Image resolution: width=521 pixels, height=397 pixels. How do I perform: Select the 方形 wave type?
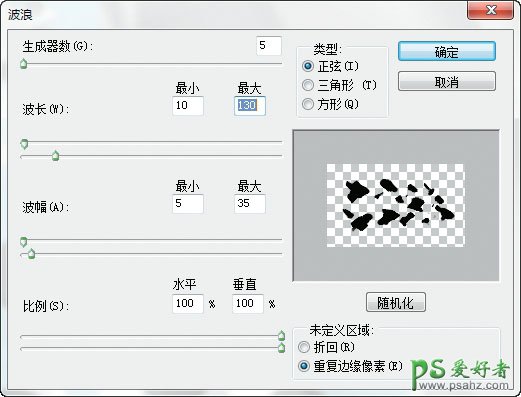click(308, 104)
